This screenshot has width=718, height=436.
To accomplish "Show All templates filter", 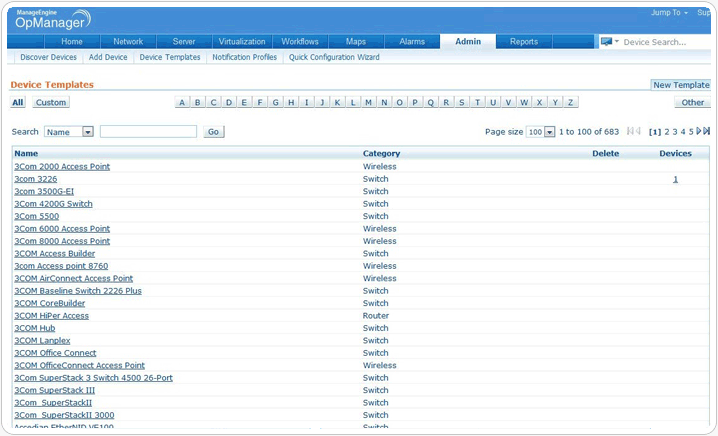I will [17, 103].
